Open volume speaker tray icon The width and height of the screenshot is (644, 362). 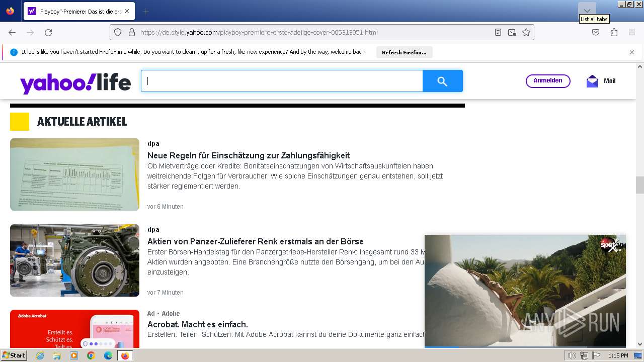tap(572, 355)
